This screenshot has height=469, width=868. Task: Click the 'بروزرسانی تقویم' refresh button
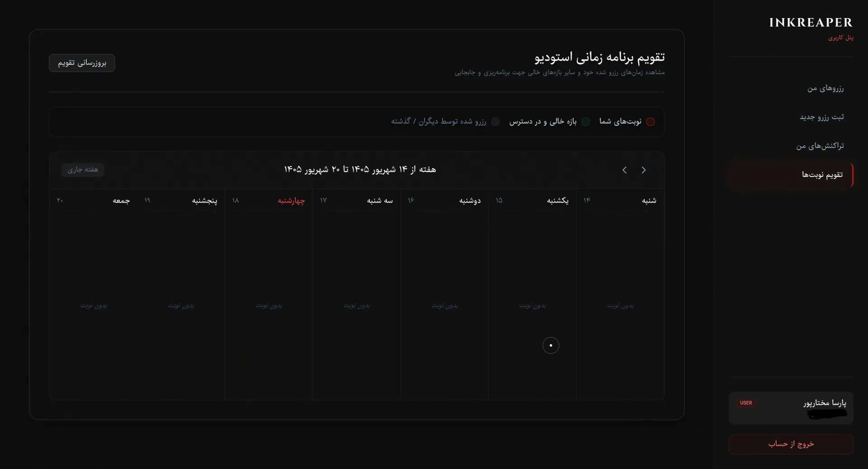[82, 63]
